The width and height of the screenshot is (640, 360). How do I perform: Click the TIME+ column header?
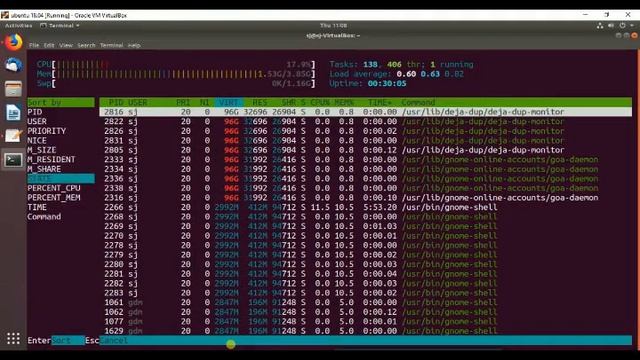(380, 102)
